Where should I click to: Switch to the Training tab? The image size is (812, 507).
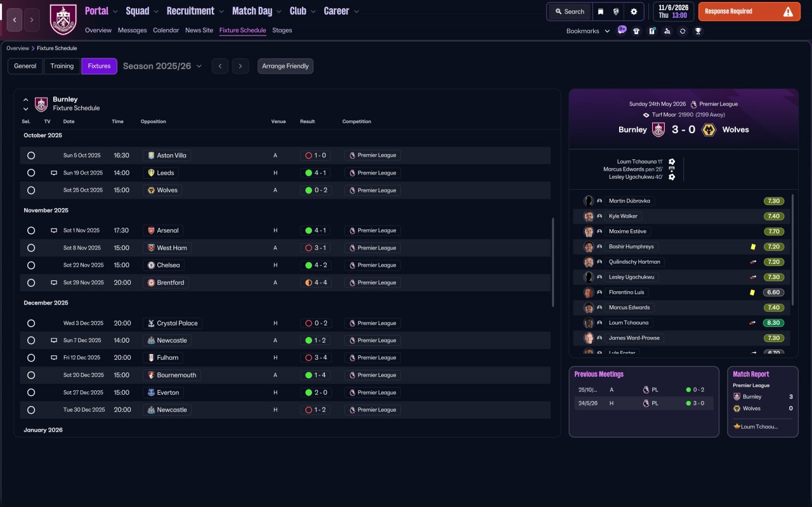tap(62, 66)
